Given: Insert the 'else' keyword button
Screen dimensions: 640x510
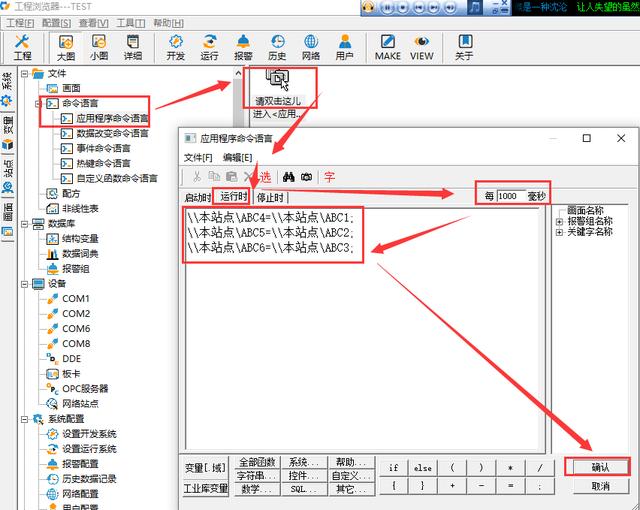Looking at the screenshot, I should click(x=422, y=468).
